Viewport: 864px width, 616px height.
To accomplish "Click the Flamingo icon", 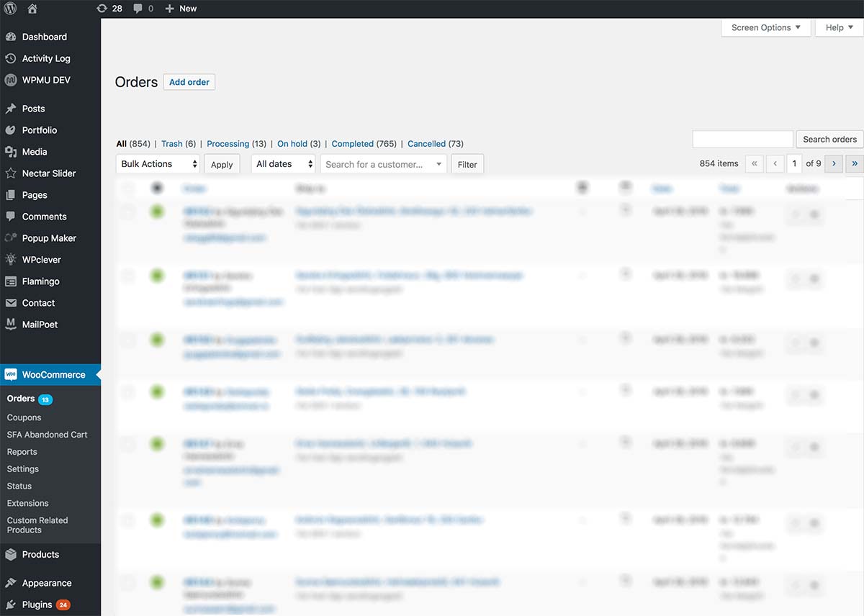I will coord(10,281).
